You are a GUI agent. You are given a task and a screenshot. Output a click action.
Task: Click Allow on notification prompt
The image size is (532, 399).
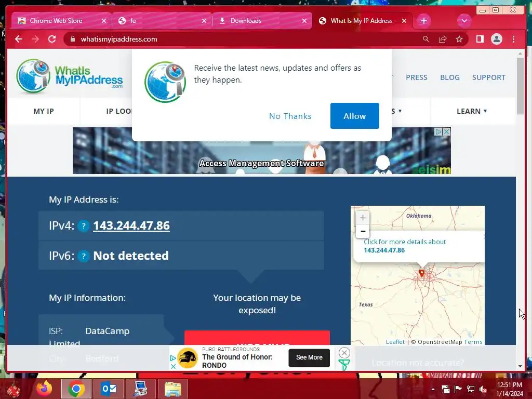click(354, 116)
